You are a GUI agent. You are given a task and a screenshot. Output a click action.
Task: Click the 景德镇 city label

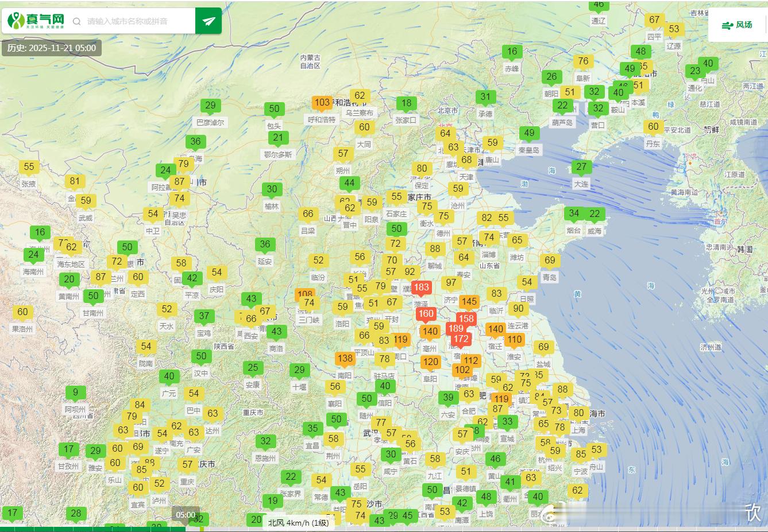coord(466,489)
